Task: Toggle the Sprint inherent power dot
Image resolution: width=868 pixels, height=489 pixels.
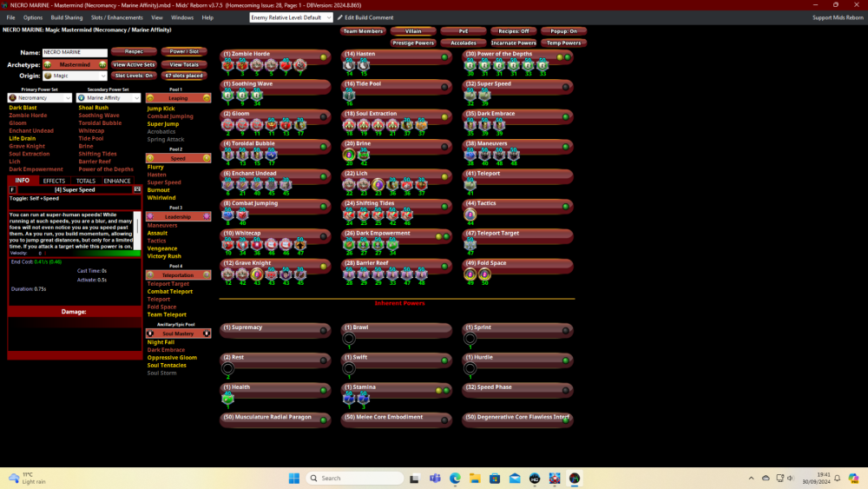Action: (566, 331)
